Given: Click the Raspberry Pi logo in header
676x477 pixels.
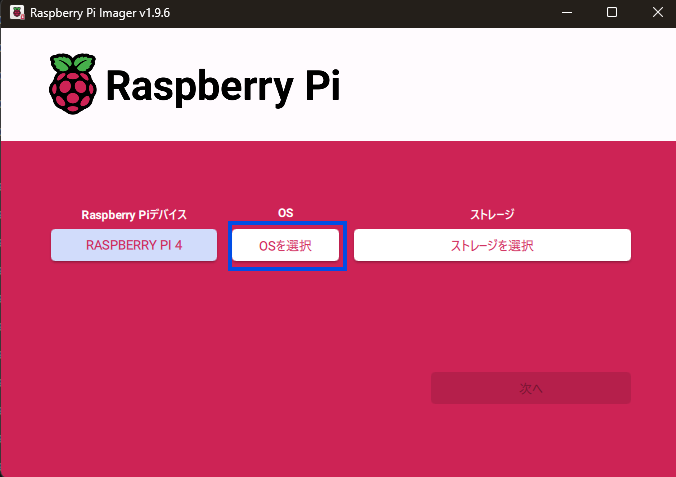Looking at the screenshot, I should point(74,84).
